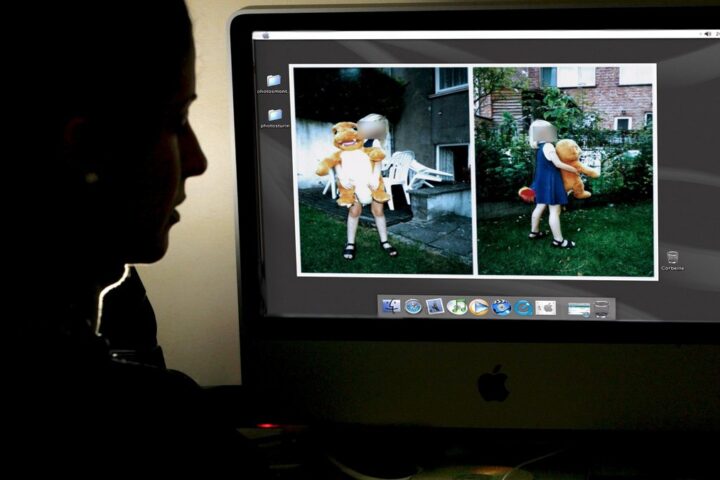Screen dimensions: 720x480
Task: Click the label text under the top folder
Action: coord(272,91)
